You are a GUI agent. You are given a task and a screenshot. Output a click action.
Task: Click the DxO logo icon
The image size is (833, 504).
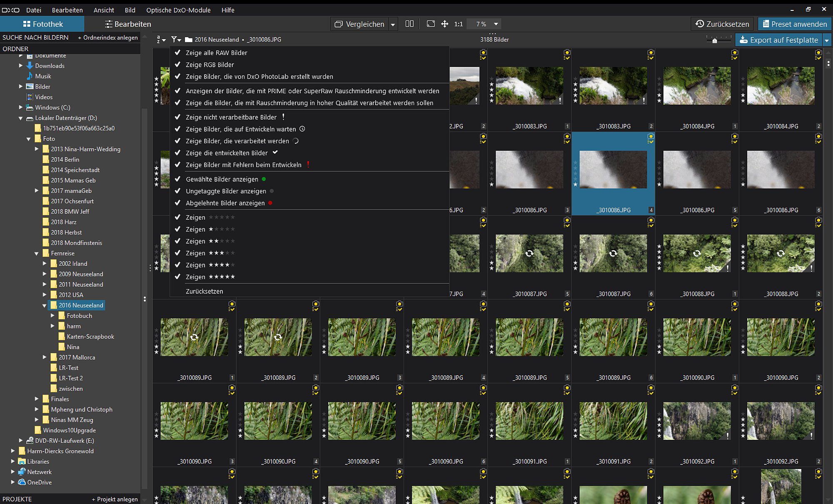10,10
